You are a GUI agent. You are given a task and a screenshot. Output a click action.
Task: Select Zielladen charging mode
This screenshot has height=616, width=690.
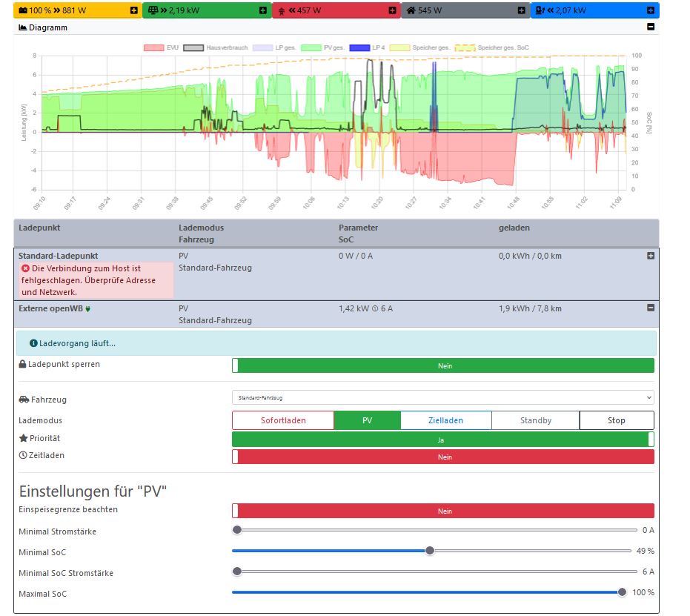[445, 420]
